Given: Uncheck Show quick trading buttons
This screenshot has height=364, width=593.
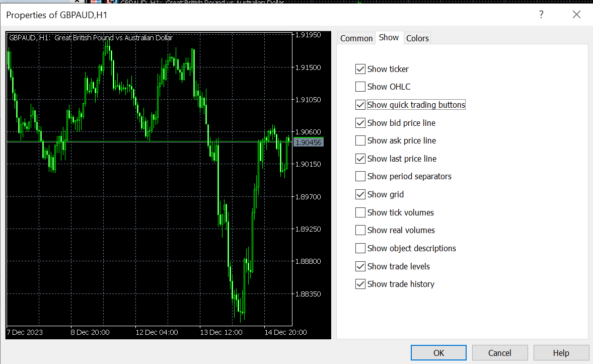Looking at the screenshot, I should (360, 104).
